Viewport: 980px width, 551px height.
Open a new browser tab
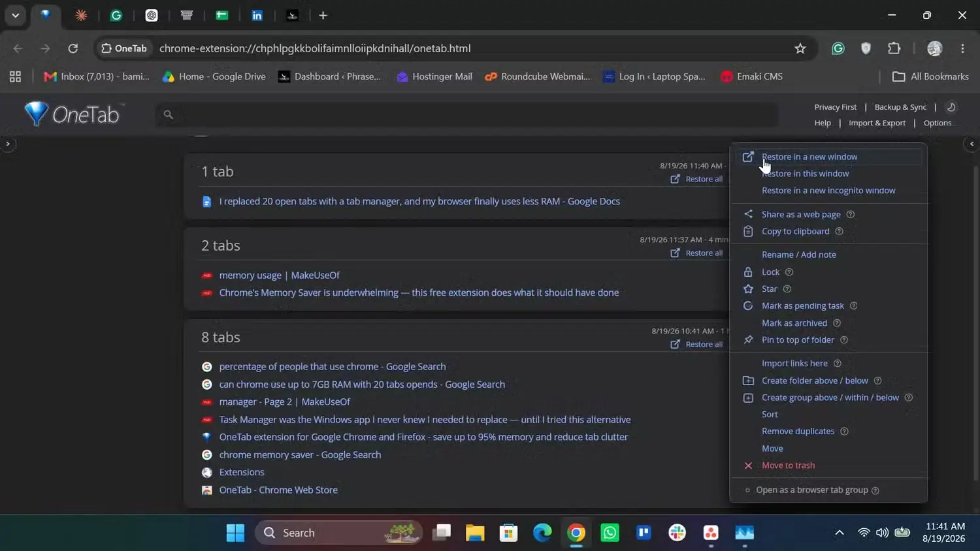pyautogui.click(x=323, y=15)
